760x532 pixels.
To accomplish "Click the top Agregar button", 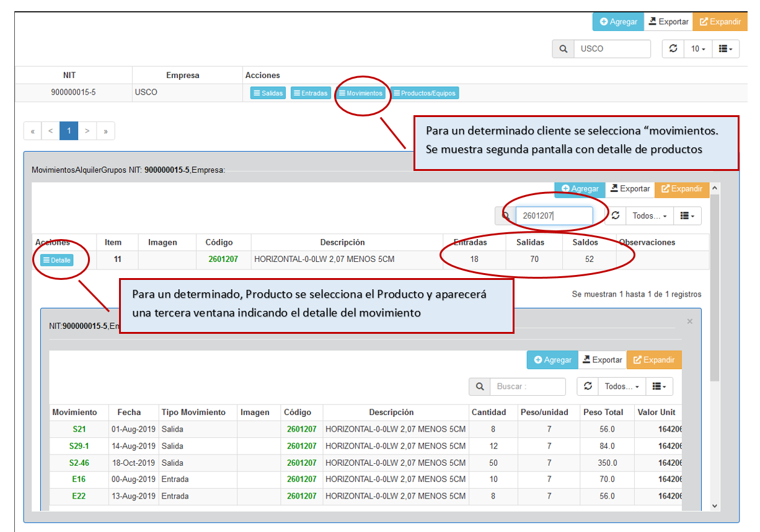I will point(618,22).
